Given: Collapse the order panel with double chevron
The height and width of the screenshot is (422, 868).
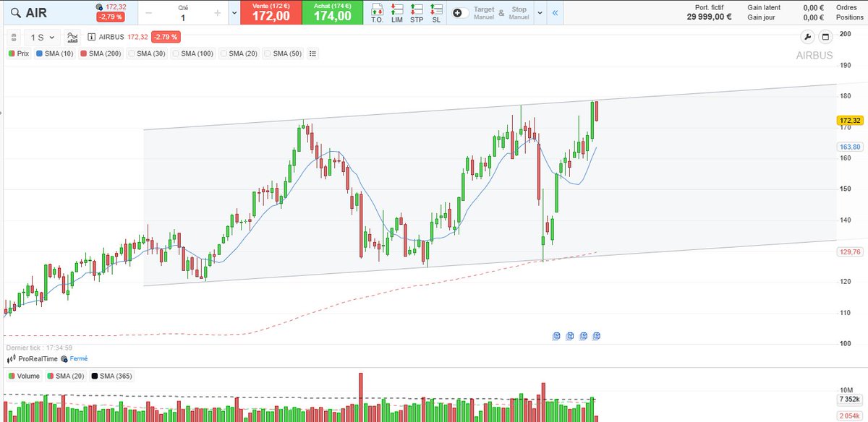Looking at the screenshot, I should tap(555, 13).
